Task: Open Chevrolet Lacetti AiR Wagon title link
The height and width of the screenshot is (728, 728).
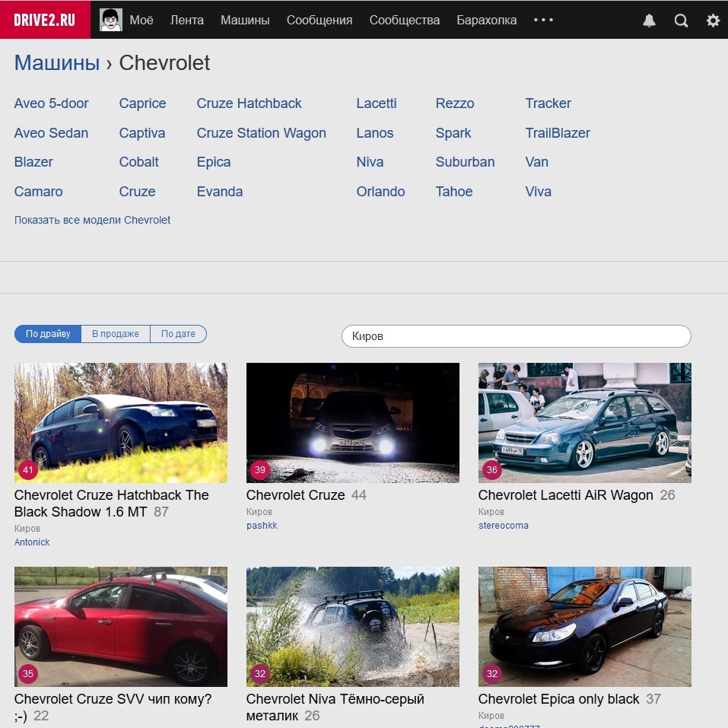Action: pyautogui.click(x=565, y=495)
